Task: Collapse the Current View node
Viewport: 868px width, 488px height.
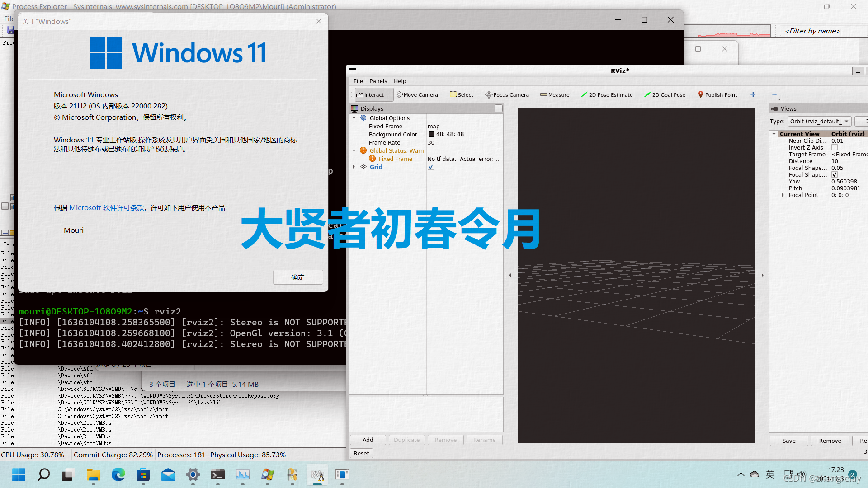Action: (x=774, y=134)
